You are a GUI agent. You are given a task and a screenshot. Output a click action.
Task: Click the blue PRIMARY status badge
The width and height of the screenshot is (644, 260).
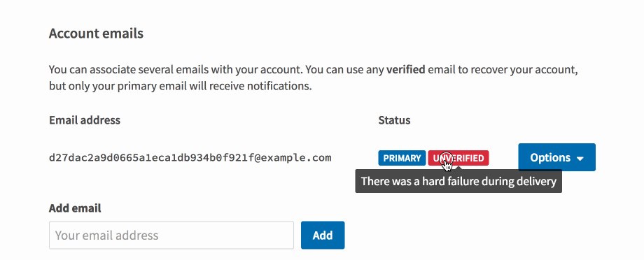(402, 158)
